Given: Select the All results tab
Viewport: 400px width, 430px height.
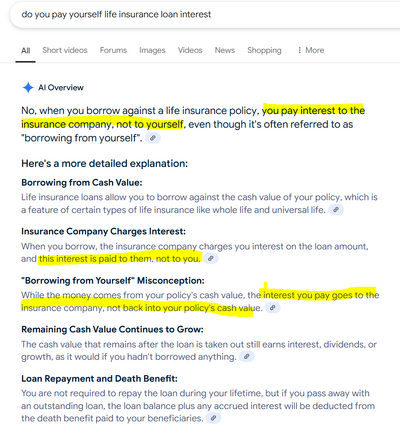Looking at the screenshot, I should (25, 51).
